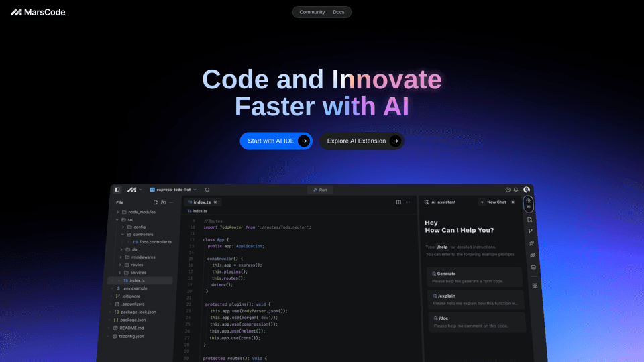Expand the node_modules folder
This screenshot has width=644, height=362.
[x=138, y=213]
